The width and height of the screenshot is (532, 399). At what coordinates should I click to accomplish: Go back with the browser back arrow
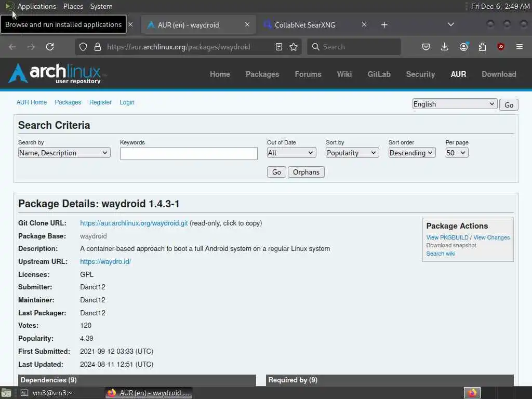pos(12,47)
